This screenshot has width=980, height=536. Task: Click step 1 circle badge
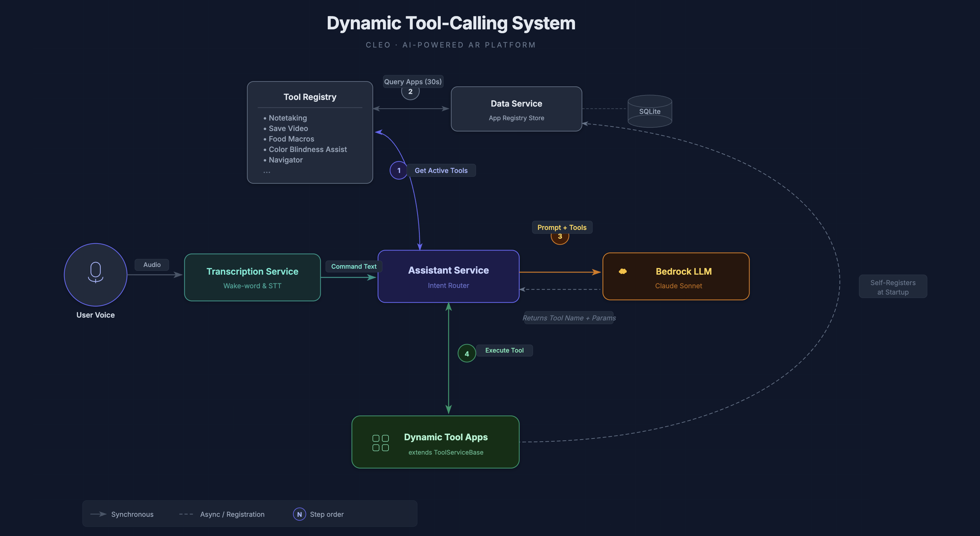pyautogui.click(x=398, y=170)
